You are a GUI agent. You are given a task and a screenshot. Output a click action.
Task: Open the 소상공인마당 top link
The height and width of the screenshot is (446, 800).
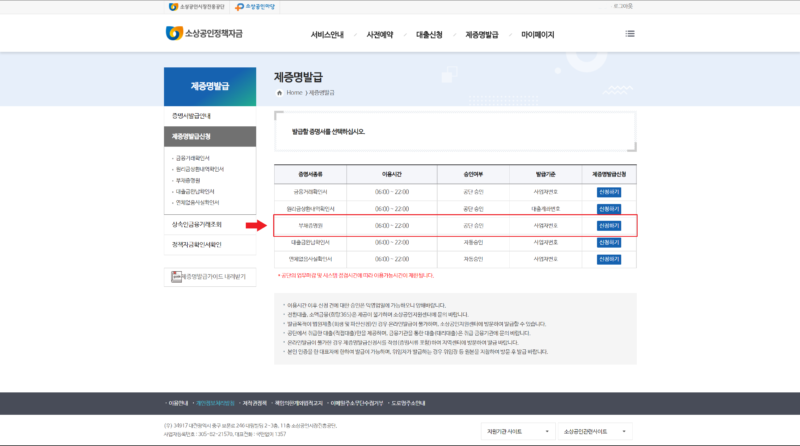[255, 7]
